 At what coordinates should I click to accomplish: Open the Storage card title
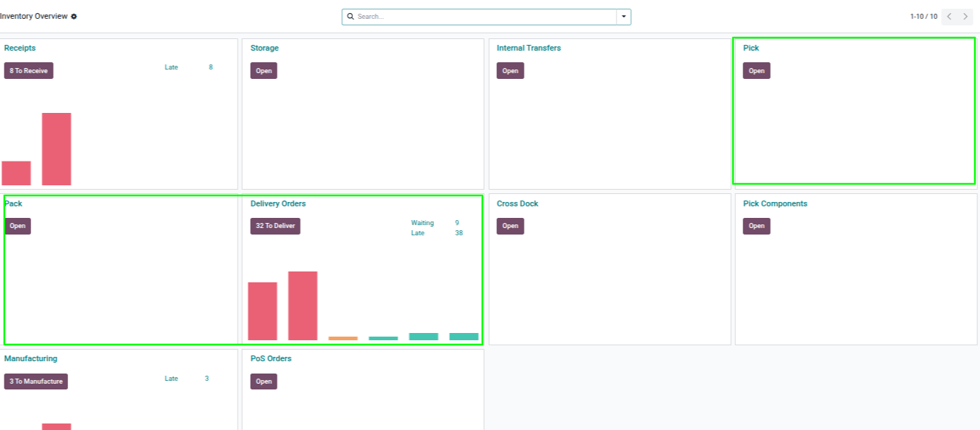coord(264,49)
